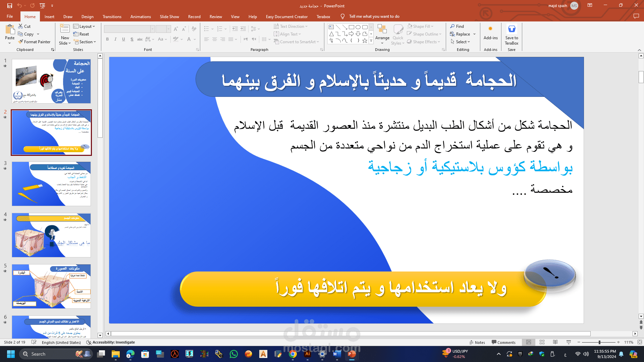Image resolution: width=644 pixels, height=362 pixels.
Task: Open PowerPoint from the Windows taskbar
Action: tap(352, 354)
